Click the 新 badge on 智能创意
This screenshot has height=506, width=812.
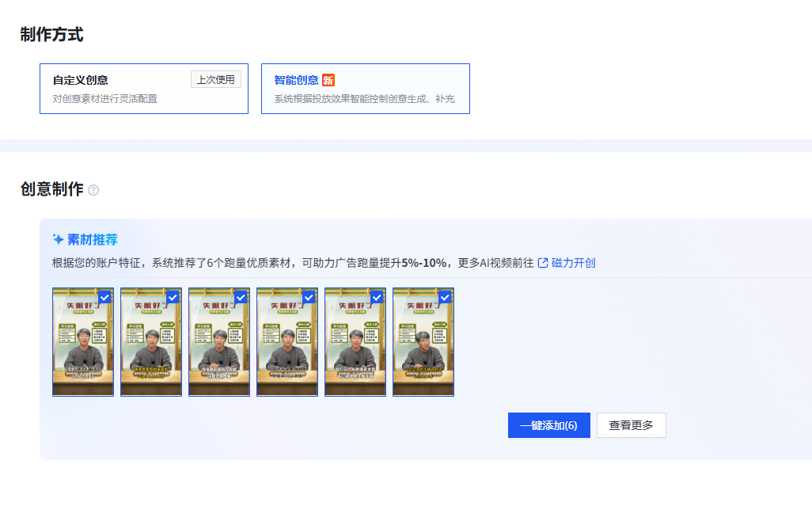coord(328,80)
